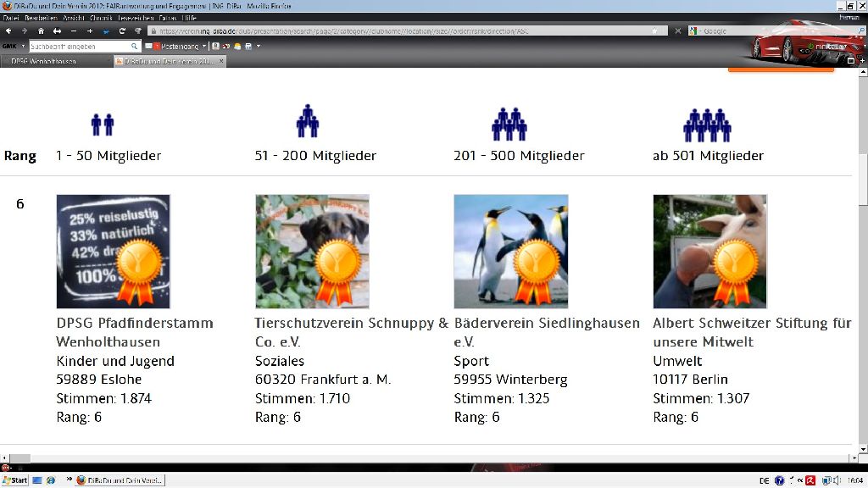Expand the Posteingang dropdown arrow
Viewport: 868px width, 488px height.
pos(204,47)
